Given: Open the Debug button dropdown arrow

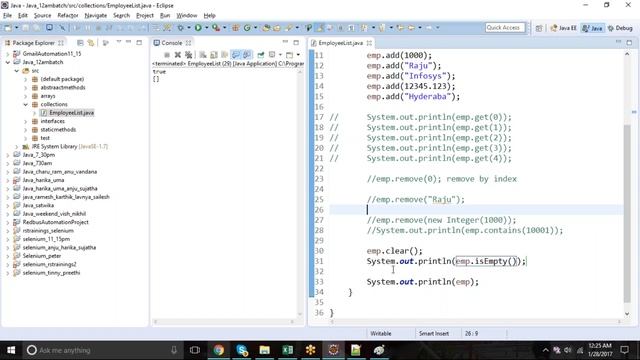Looking at the screenshot, I should tap(189, 28).
